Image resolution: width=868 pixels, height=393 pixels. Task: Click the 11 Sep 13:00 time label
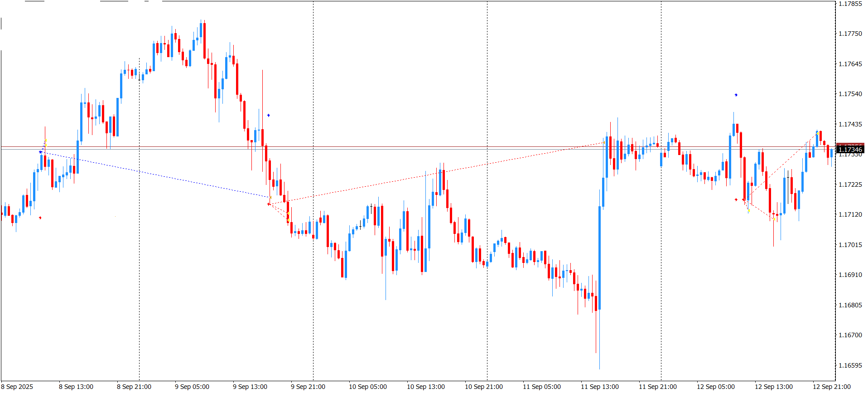point(600,387)
